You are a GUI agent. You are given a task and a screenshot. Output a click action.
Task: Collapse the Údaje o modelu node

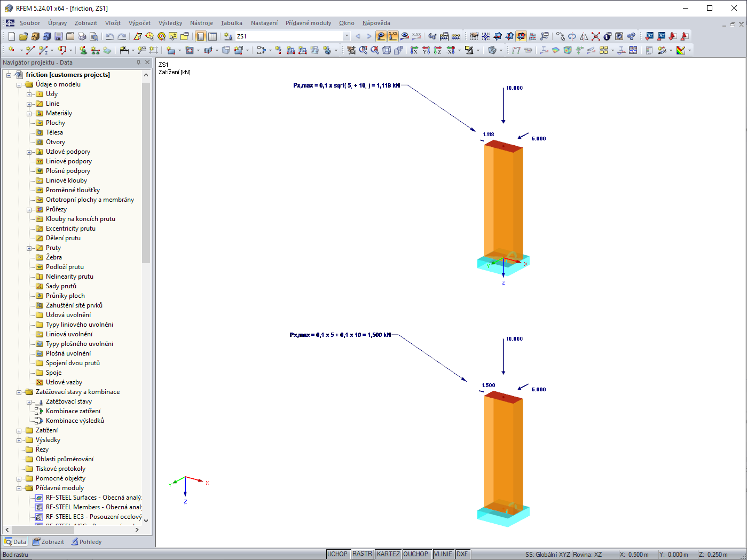(x=19, y=85)
